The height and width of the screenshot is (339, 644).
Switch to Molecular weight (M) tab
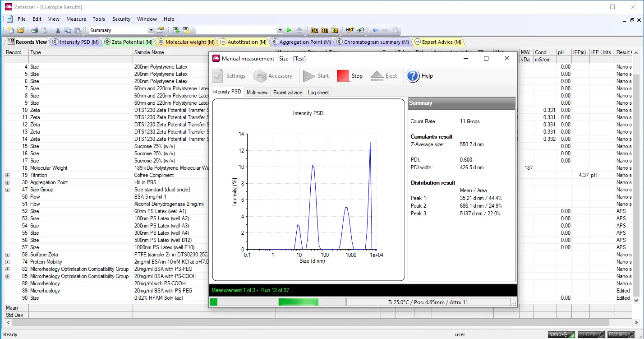pos(186,42)
